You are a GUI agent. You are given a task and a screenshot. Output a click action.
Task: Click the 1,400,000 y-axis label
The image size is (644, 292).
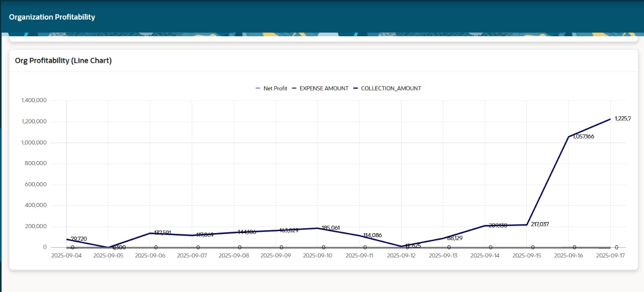[x=34, y=101]
